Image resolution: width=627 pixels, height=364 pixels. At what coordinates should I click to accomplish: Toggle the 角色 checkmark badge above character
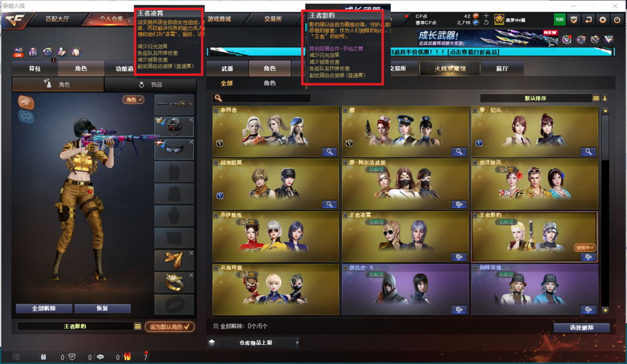click(133, 100)
